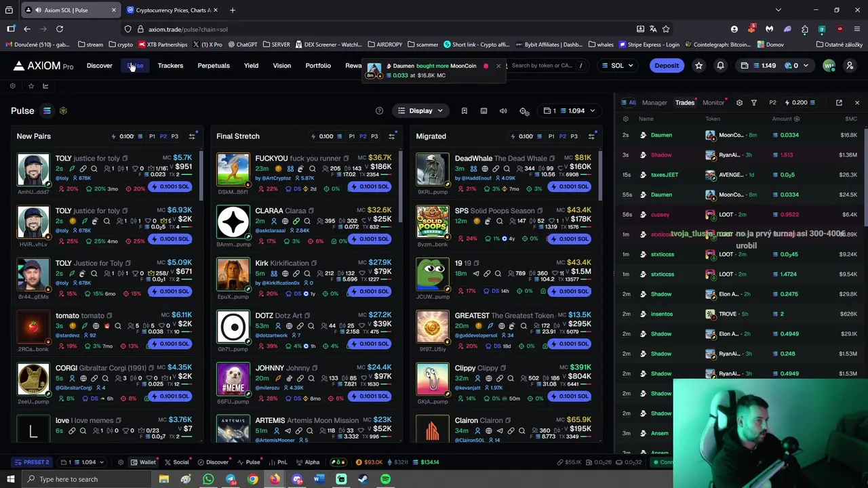
Task: Open the CLARAA token thumbnail
Action: coord(233,222)
